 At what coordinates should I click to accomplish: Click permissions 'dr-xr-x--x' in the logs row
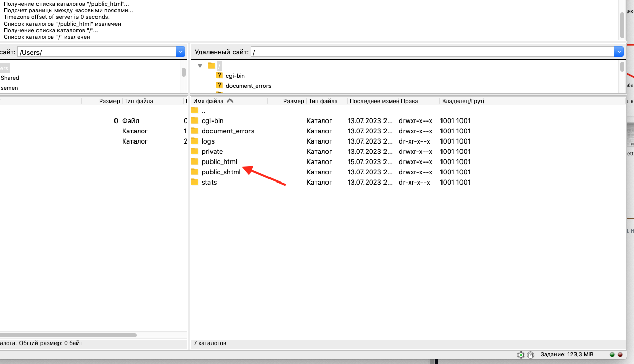[414, 141]
